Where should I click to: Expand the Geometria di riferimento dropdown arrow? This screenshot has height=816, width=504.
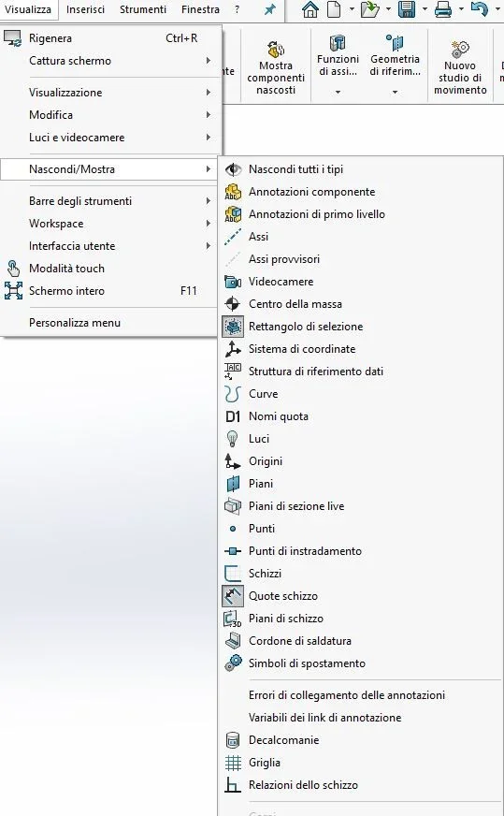(x=395, y=92)
